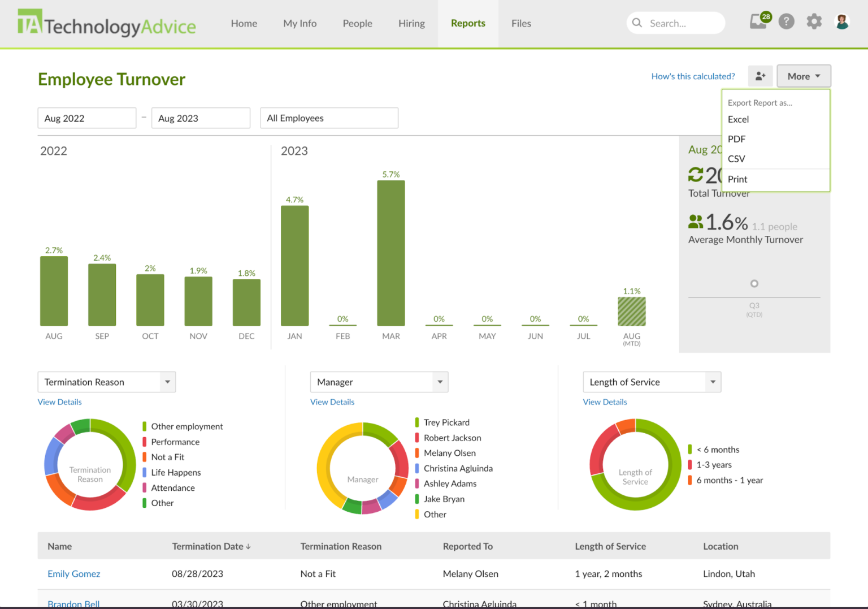Image resolution: width=868 pixels, height=609 pixels.
Task: Click the search magnifier icon
Action: pyautogui.click(x=637, y=23)
